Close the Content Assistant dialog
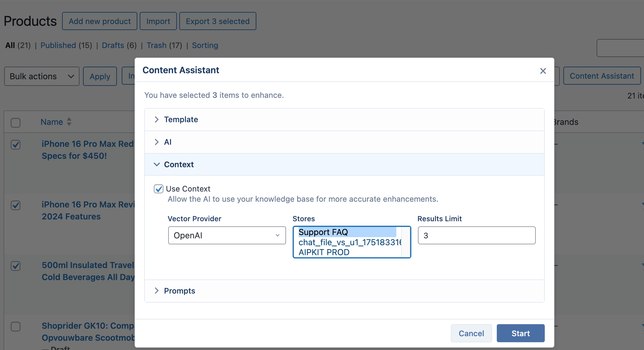 click(x=543, y=71)
